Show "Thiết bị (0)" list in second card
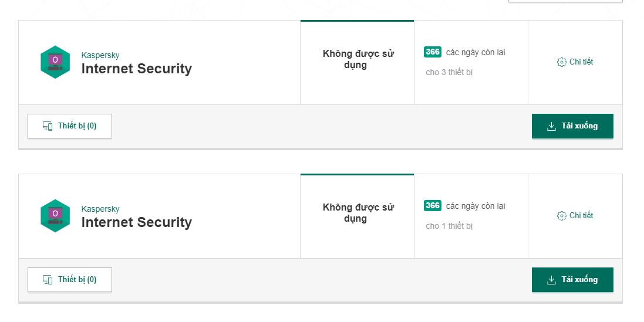 pyautogui.click(x=70, y=280)
